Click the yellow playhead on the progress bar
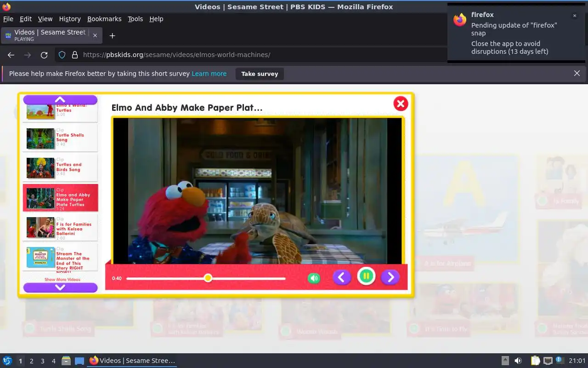 (x=208, y=278)
